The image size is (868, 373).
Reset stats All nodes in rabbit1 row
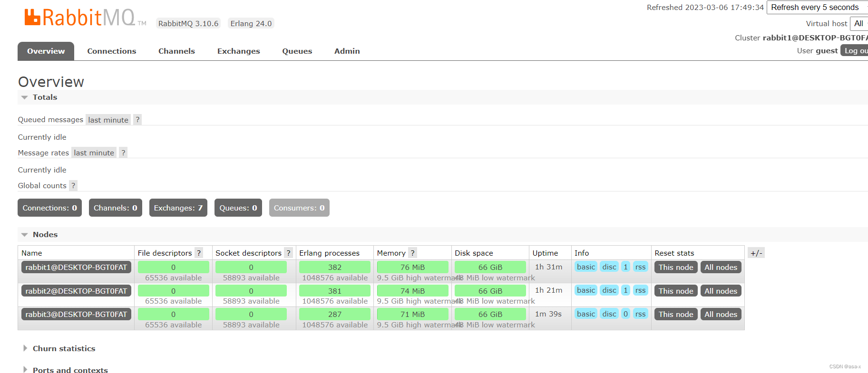[721, 267]
